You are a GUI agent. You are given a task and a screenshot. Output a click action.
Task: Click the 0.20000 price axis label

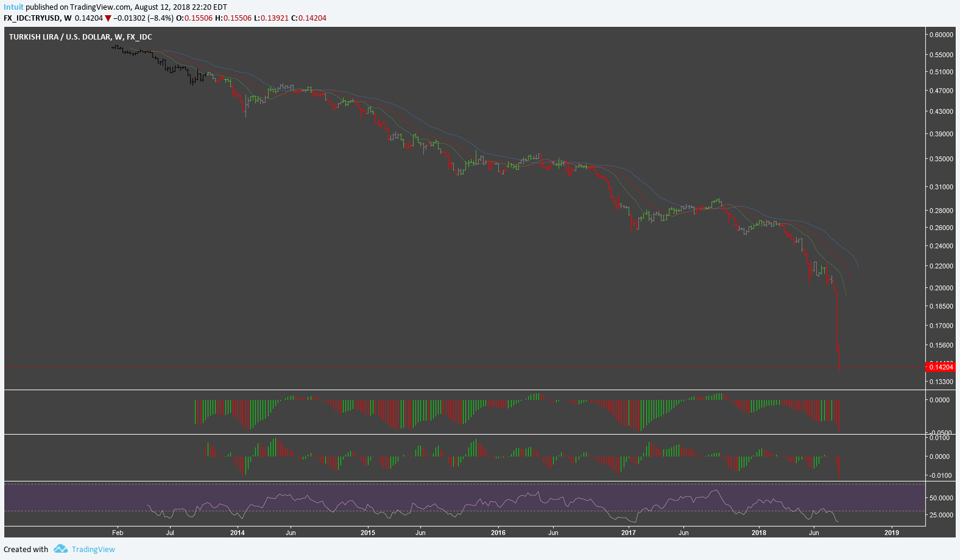[x=941, y=288]
